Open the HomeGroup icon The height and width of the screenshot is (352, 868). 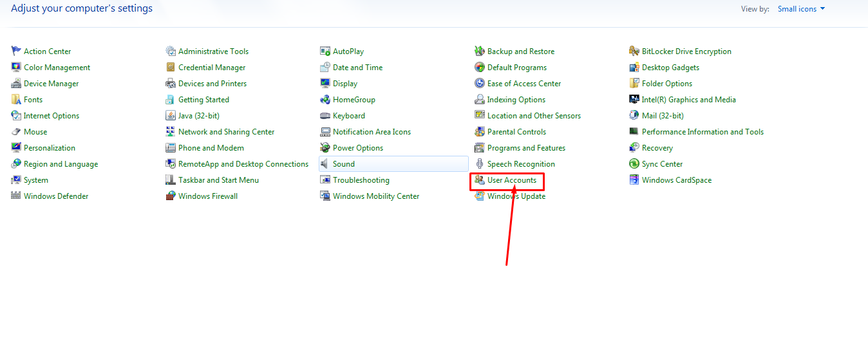[325, 100]
